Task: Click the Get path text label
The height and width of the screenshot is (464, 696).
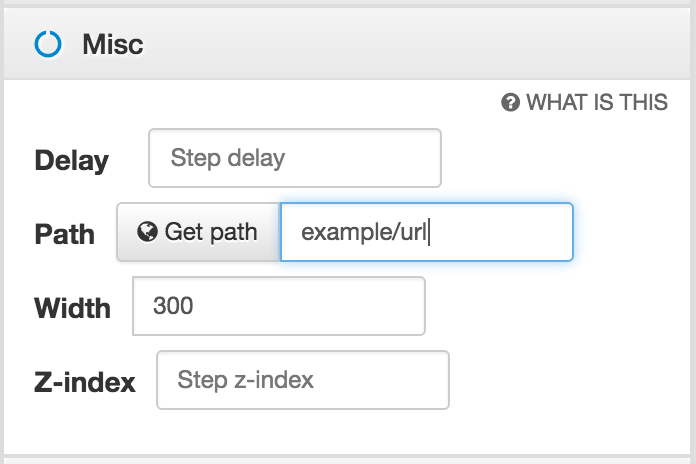Action: coord(211,232)
